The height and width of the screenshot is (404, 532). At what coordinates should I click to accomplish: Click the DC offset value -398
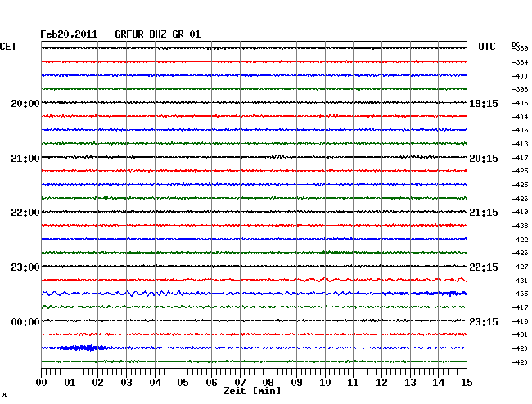click(x=520, y=89)
